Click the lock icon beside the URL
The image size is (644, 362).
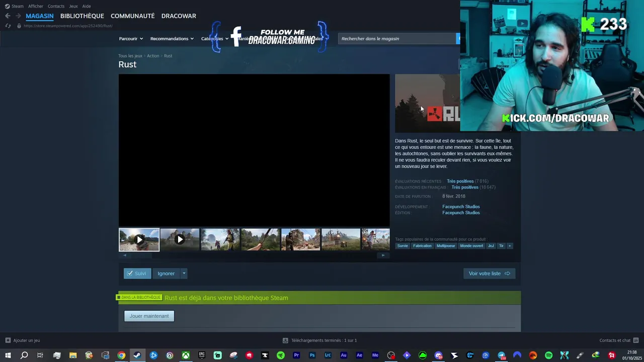click(19, 26)
